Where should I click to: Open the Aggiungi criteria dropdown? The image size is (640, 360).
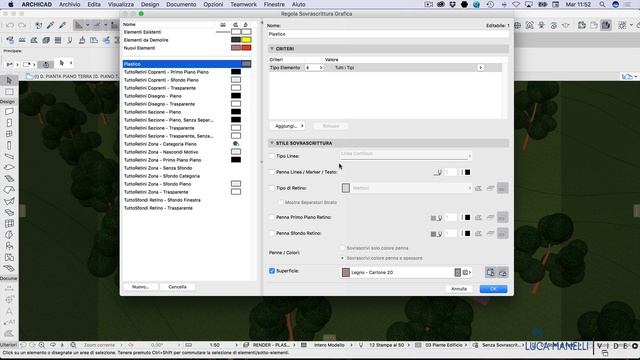tap(287, 126)
